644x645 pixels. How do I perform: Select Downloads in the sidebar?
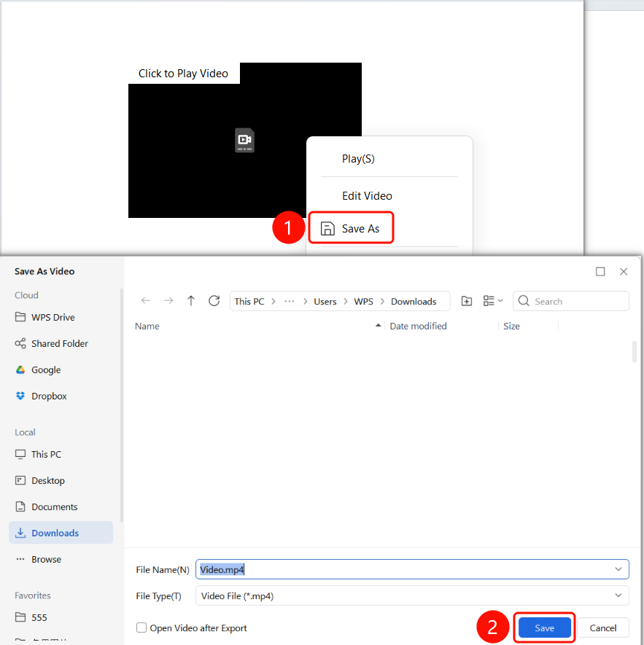click(x=61, y=533)
